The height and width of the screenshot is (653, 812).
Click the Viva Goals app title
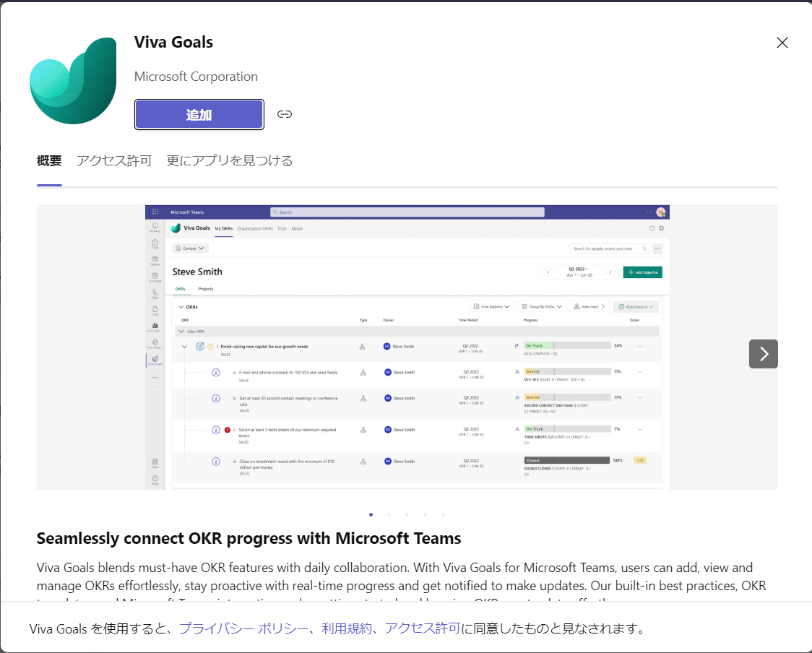tap(173, 42)
